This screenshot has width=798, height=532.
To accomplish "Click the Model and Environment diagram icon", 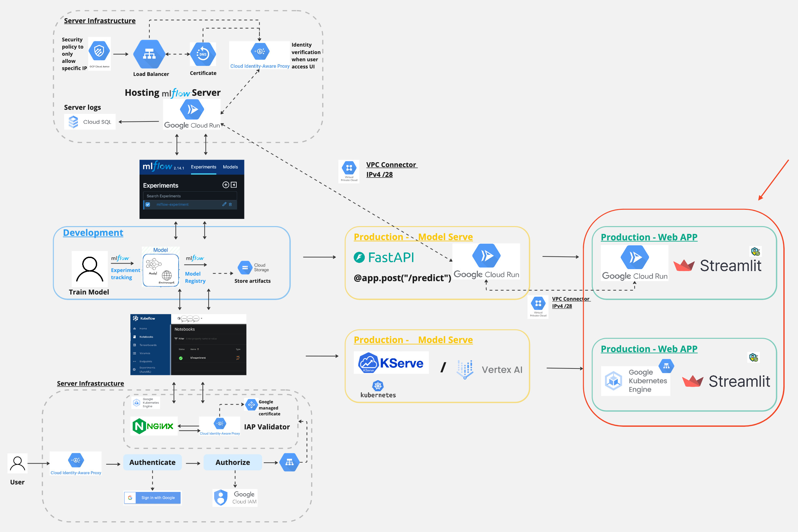I will (161, 270).
